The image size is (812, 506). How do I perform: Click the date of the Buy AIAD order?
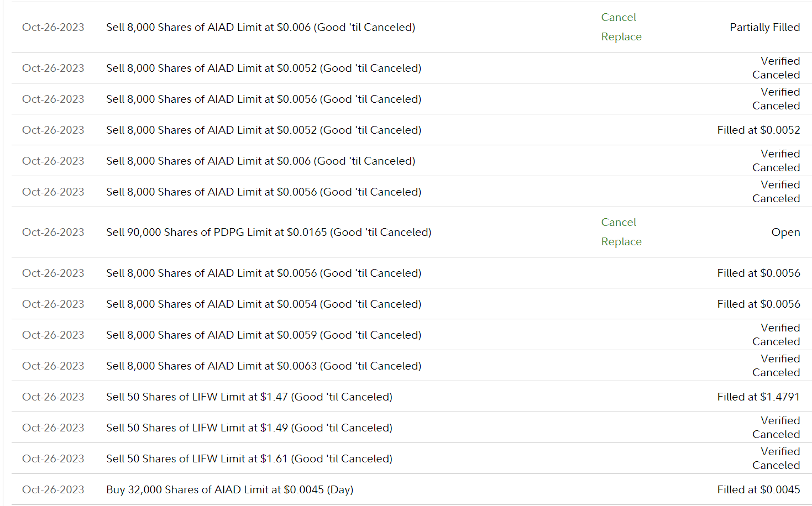tap(53, 490)
